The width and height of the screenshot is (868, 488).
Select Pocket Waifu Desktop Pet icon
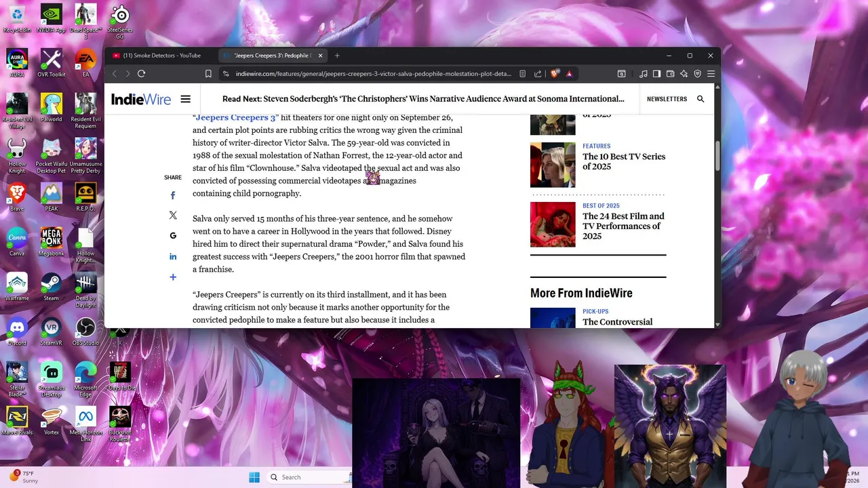click(51, 155)
